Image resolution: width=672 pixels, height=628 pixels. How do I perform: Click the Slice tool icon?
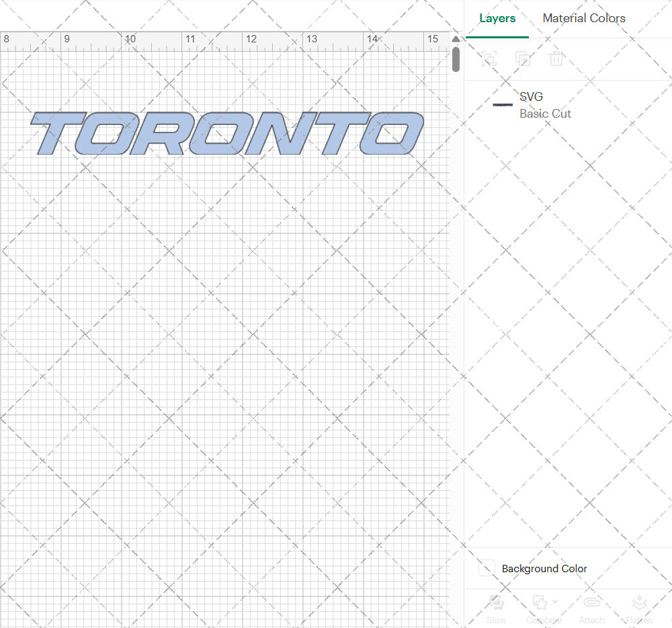click(x=497, y=602)
